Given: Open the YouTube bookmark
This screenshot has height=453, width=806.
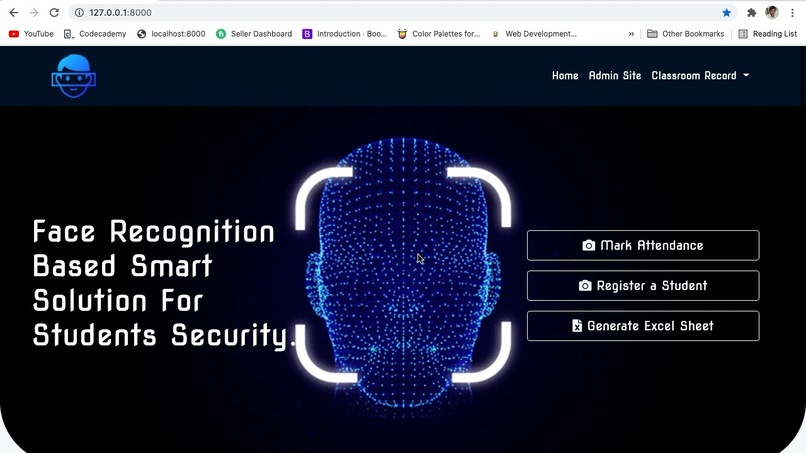Looking at the screenshot, I should click(x=31, y=34).
